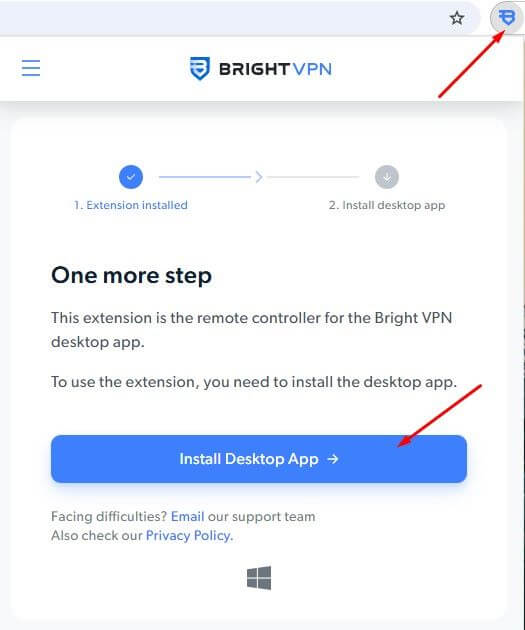Click the blue progress line after step one

(x=205, y=177)
